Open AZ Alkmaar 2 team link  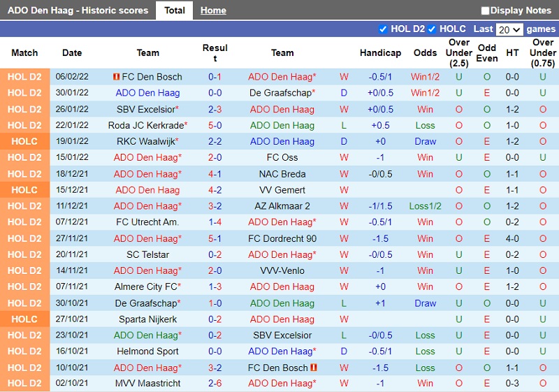tap(282, 206)
